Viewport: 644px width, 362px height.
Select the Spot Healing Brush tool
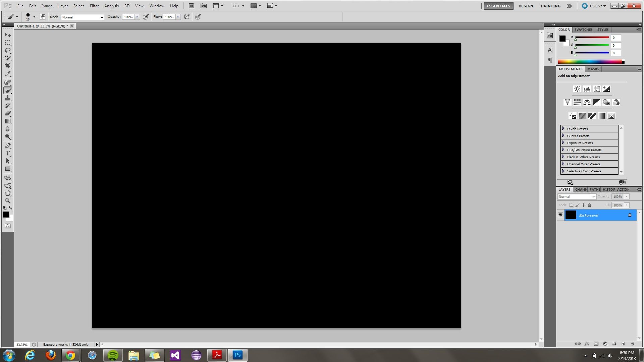[x=8, y=82]
